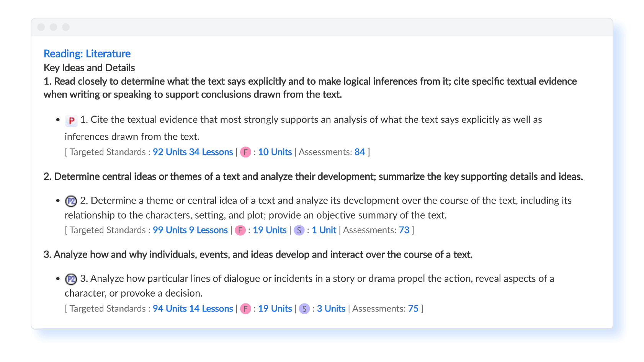Click the P2 icon beside standard 3
Screen dimensions: 644x362
(71, 279)
